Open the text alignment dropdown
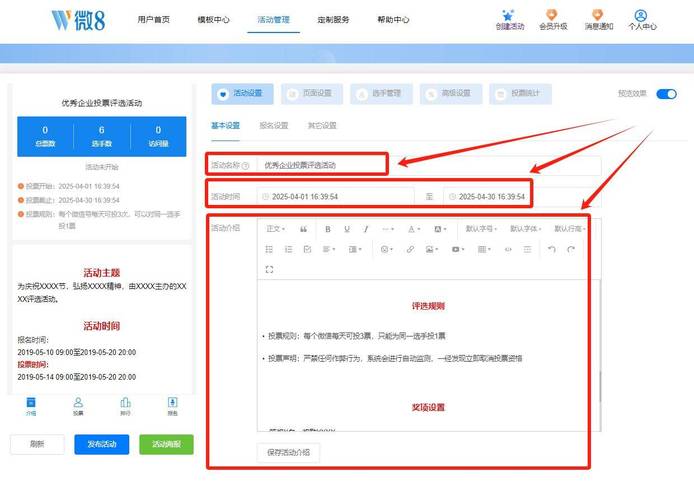 329,250
